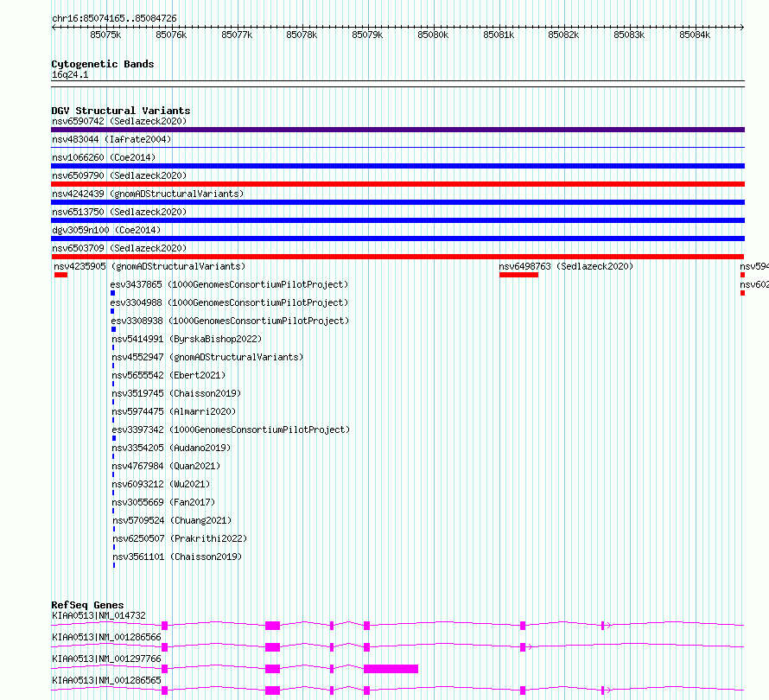769x700 pixels.
Task: Click the 85084k ruler tick label
Action: click(695, 35)
